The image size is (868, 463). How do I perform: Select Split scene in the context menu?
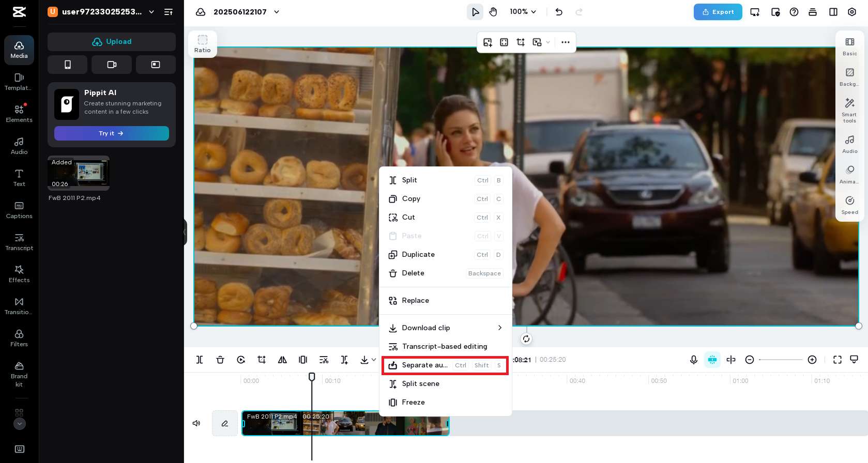(x=446, y=384)
